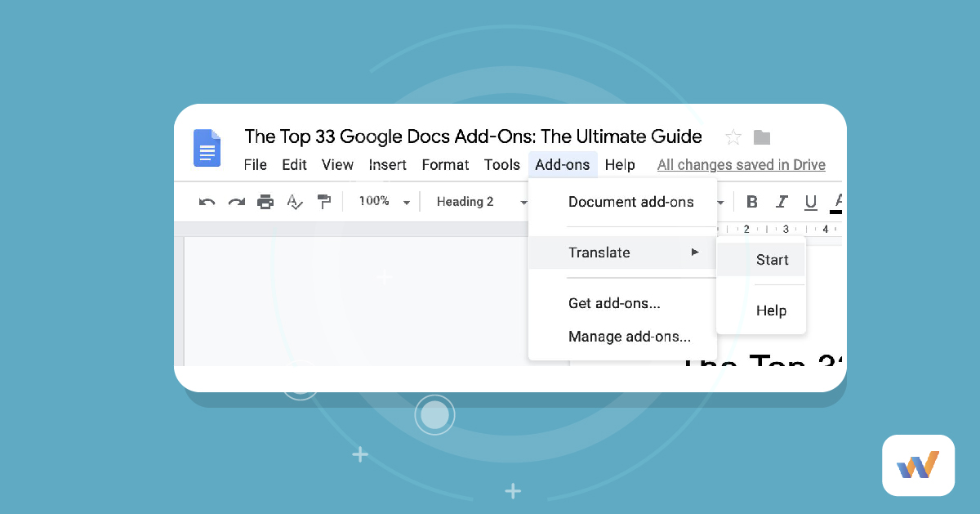980x514 pixels.
Task: Click the All changes saved in Drive link
Action: (741, 164)
